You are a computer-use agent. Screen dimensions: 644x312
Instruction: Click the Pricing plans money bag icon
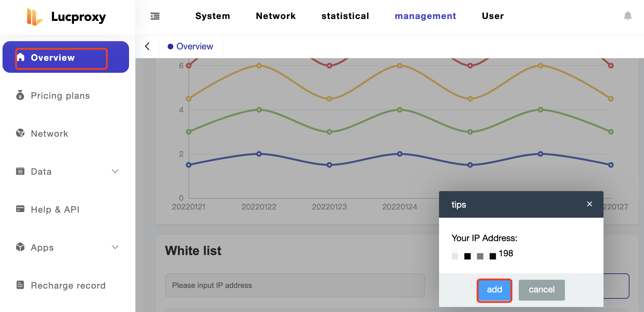pos(20,95)
